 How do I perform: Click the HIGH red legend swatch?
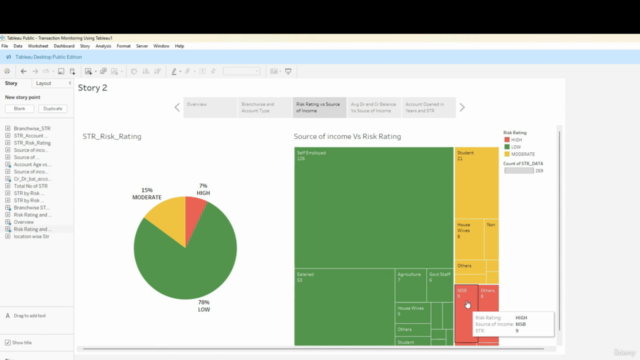click(507, 140)
